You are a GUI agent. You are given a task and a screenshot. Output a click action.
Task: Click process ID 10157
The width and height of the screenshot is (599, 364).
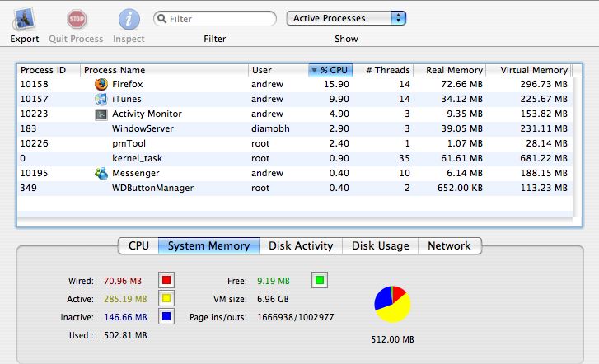pyautogui.click(x=35, y=99)
